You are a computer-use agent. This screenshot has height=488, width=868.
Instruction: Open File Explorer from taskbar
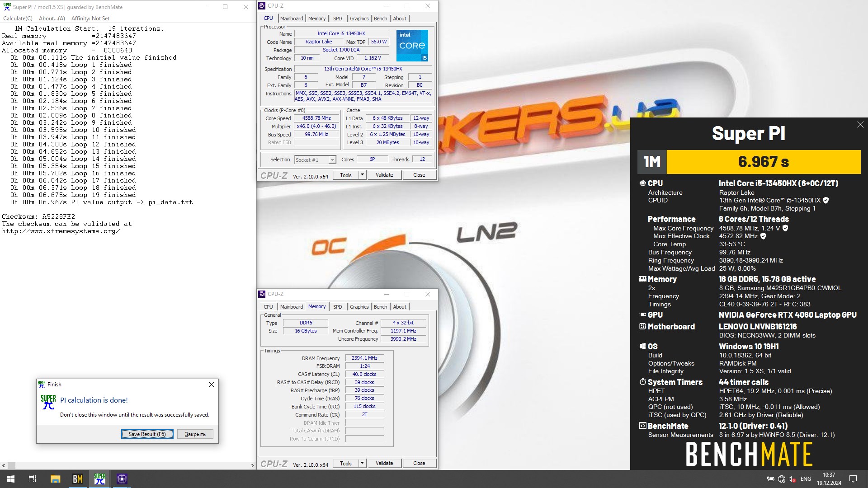(x=55, y=479)
